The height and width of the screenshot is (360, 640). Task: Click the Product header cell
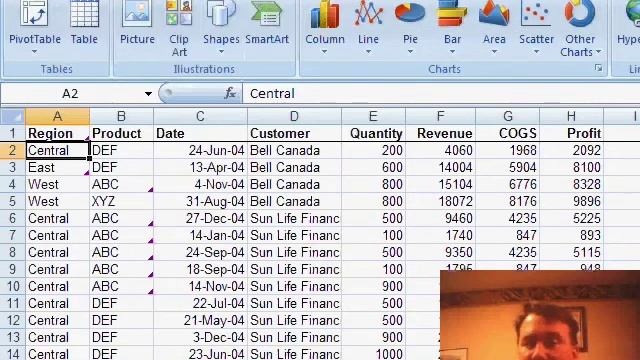(x=121, y=133)
